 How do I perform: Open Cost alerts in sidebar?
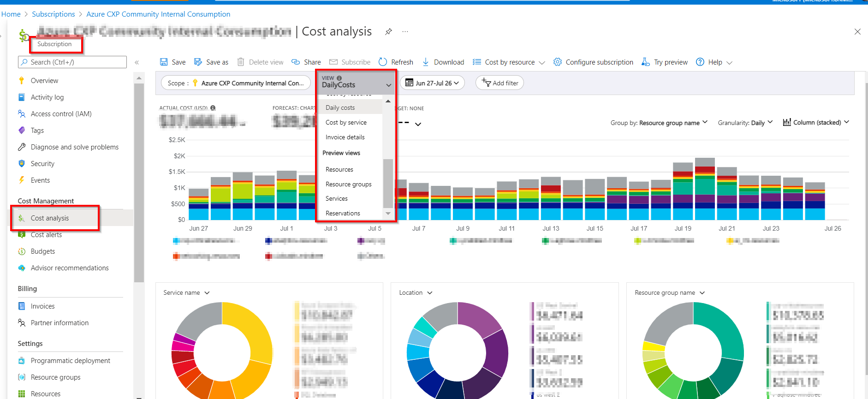[46, 235]
